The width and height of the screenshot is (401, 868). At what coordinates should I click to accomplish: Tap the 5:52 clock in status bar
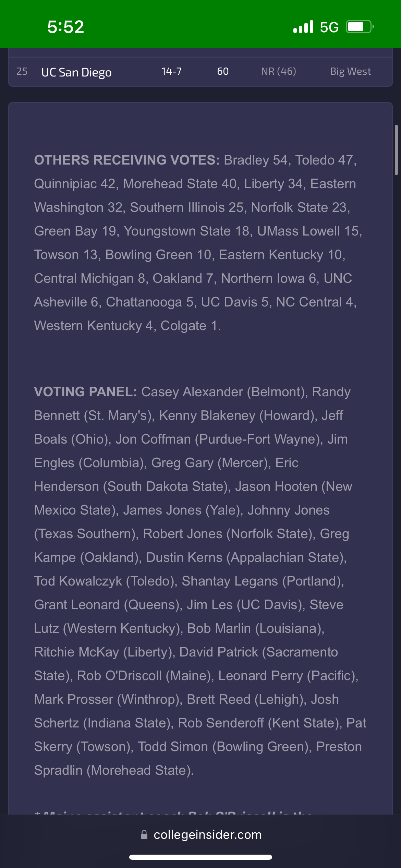coord(66,27)
